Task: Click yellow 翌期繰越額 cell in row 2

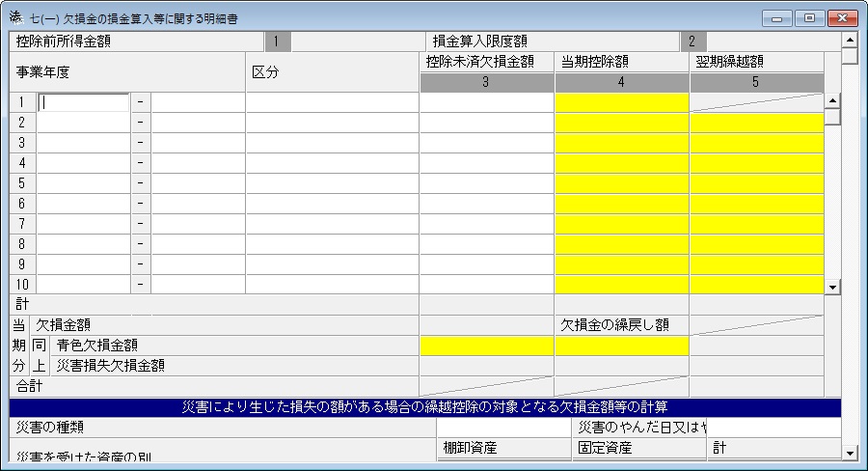Action: (x=757, y=123)
